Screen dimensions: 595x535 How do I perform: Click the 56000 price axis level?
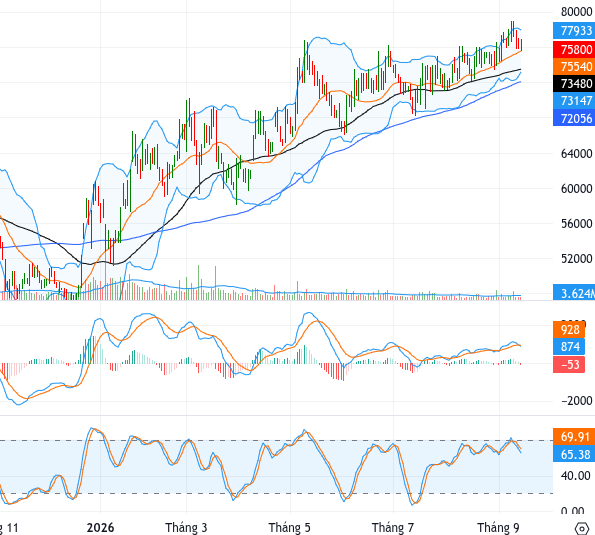[x=576, y=223]
